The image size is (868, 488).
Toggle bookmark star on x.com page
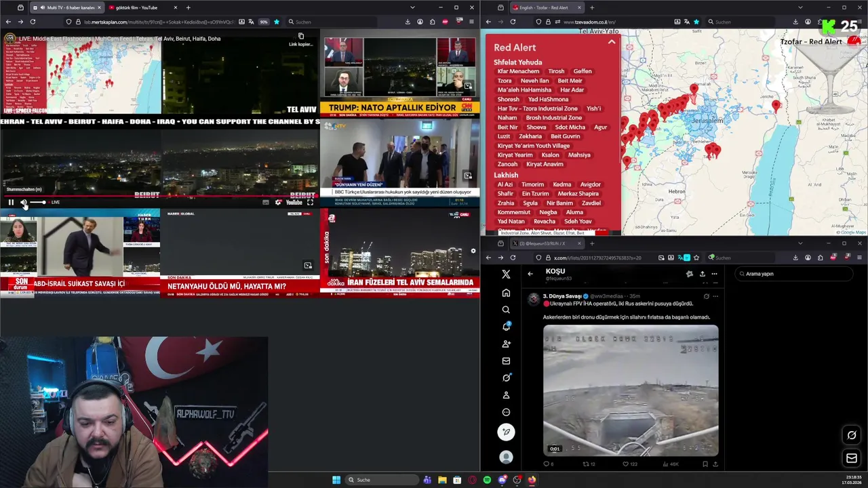696,258
